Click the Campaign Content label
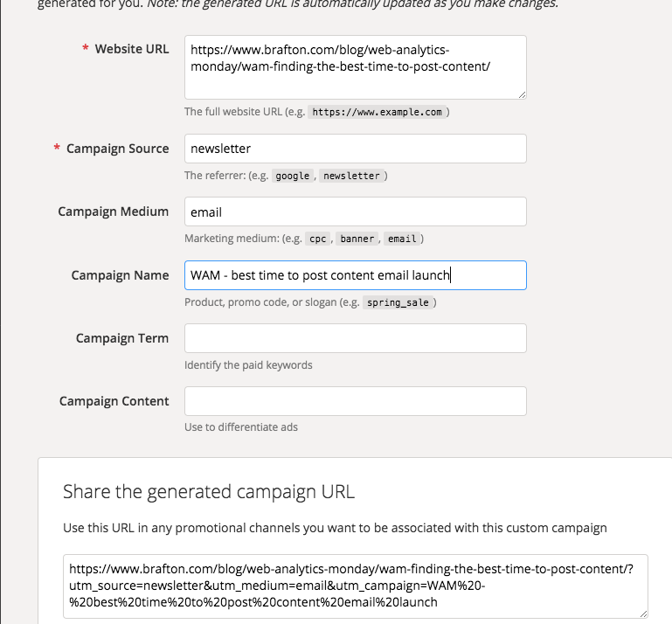Viewport: 672px width, 624px height. (x=114, y=401)
